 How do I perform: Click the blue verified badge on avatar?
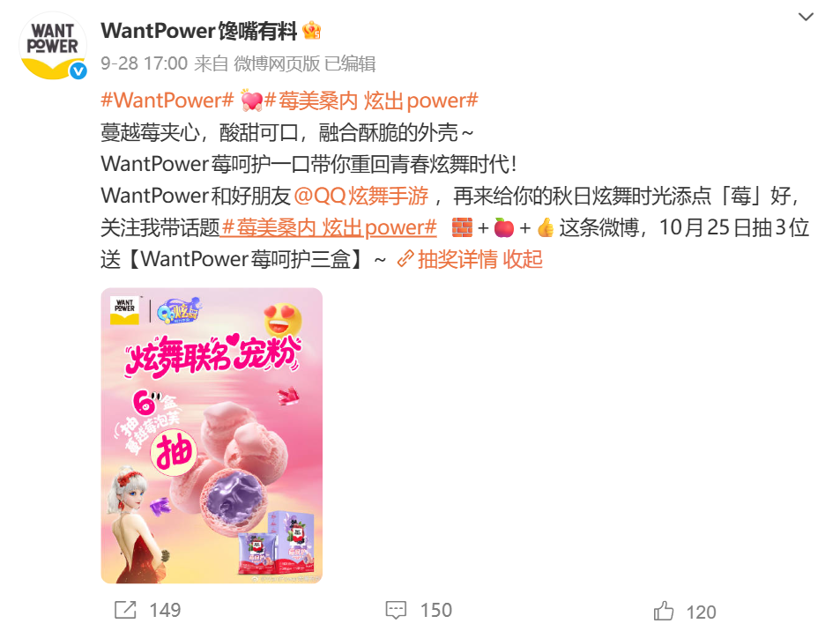click(x=78, y=71)
